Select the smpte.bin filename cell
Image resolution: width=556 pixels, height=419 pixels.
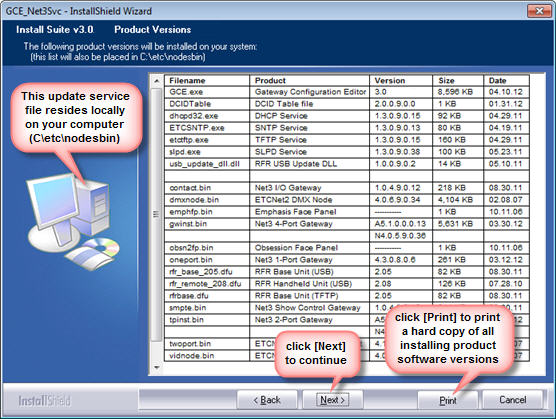coord(207,308)
